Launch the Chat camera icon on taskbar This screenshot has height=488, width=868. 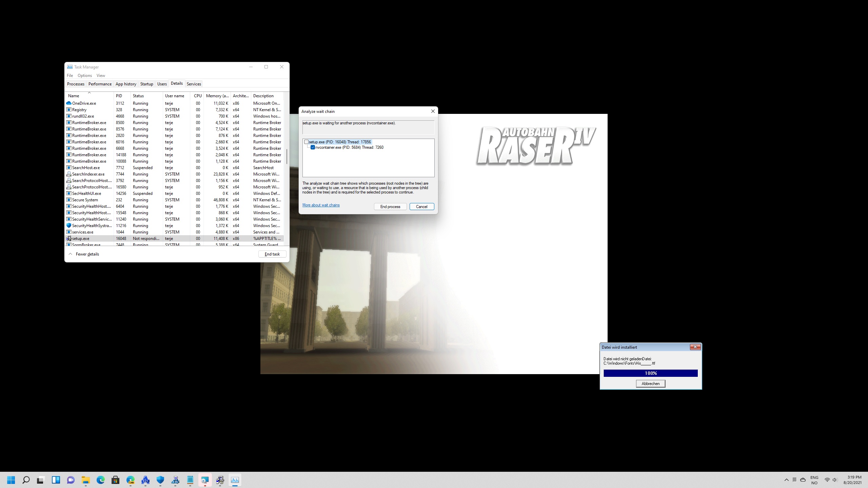click(71, 480)
